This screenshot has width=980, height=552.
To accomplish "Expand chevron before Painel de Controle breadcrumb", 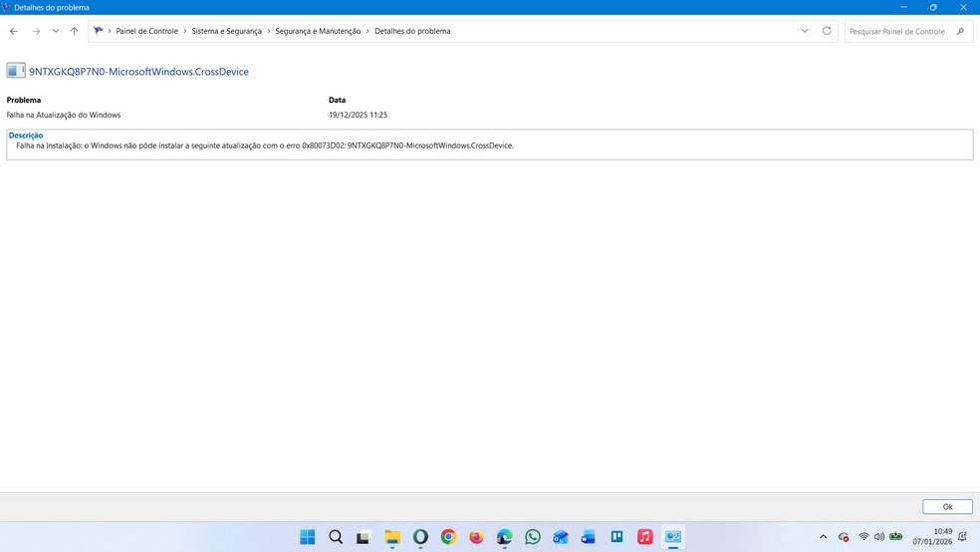I will pos(110,31).
